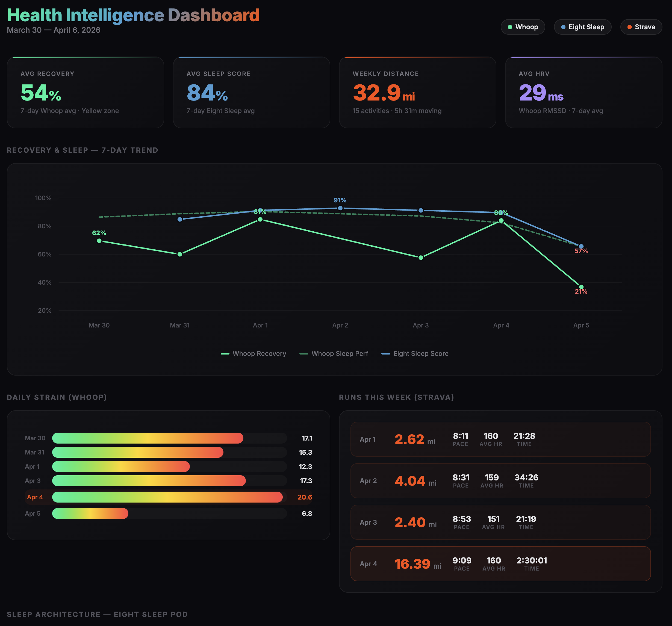672x626 pixels.
Task: Click the blue Eight Sleep dot icon
Action: point(563,27)
